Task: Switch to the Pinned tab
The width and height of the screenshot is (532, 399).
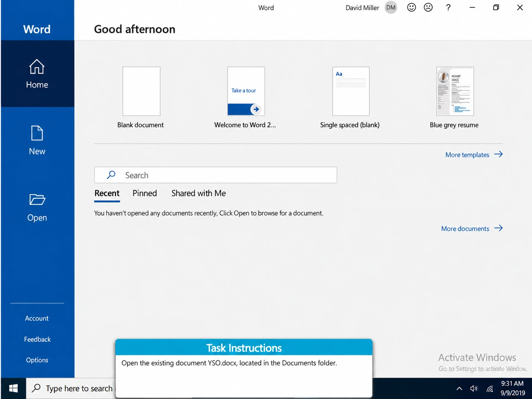Action: pyautogui.click(x=145, y=193)
